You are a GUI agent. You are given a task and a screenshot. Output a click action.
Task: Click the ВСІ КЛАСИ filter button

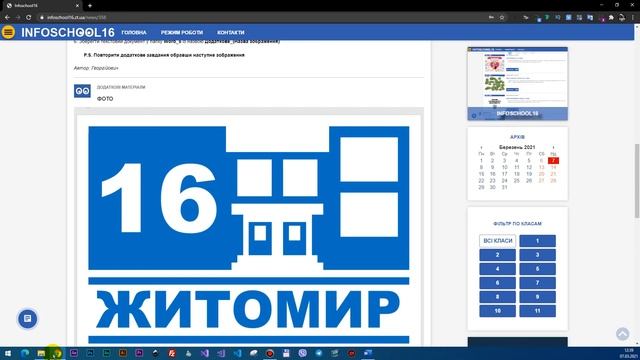point(498,241)
